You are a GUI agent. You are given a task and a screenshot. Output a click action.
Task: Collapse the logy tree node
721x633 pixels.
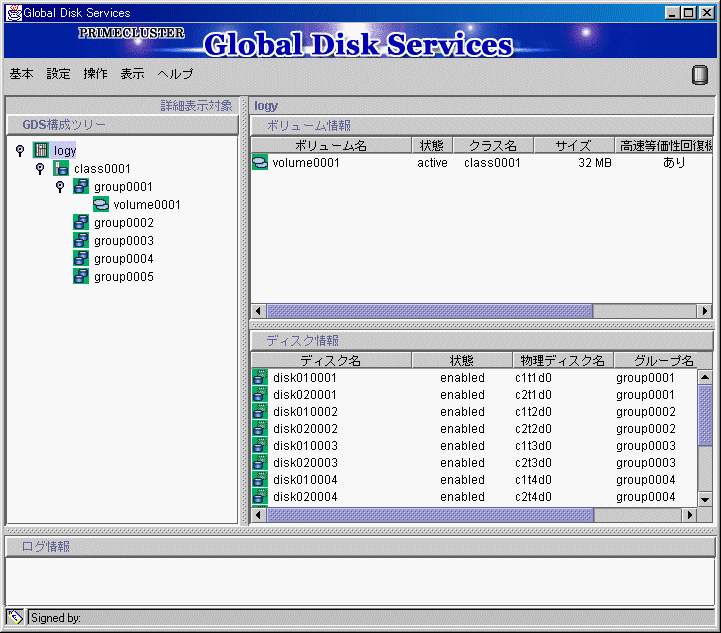click(x=20, y=150)
